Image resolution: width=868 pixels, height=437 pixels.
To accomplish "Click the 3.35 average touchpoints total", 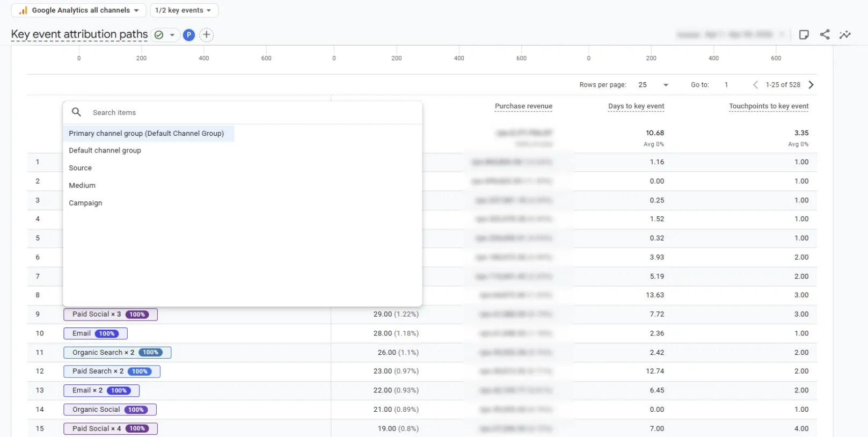I will pyautogui.click(x=801, y=133).
